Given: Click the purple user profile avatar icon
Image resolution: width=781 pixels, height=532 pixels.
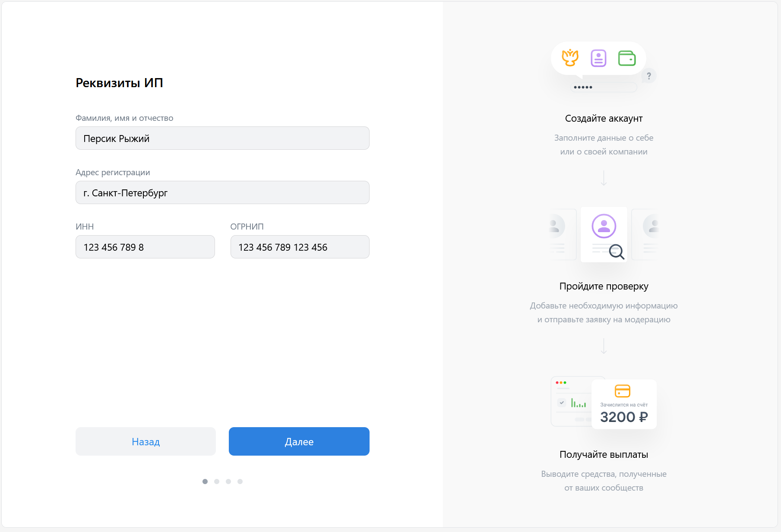Looking at the screenshot, I should 604,226.
